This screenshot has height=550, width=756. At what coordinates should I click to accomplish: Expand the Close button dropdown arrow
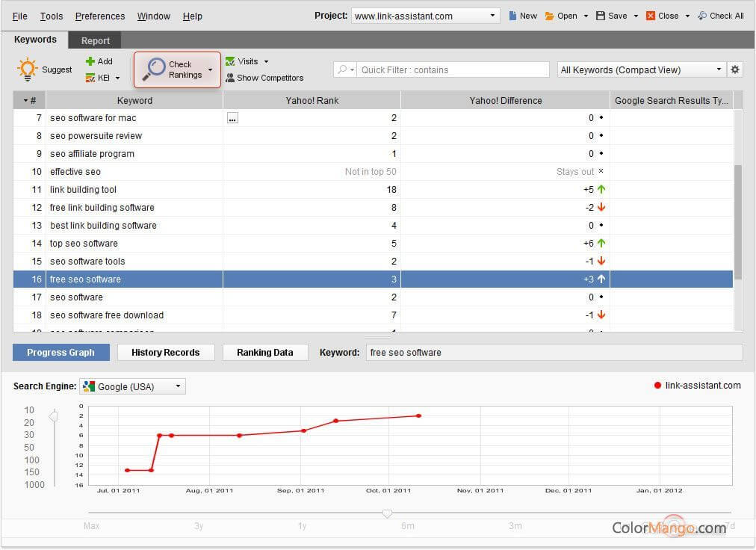[x=687, y=16]
